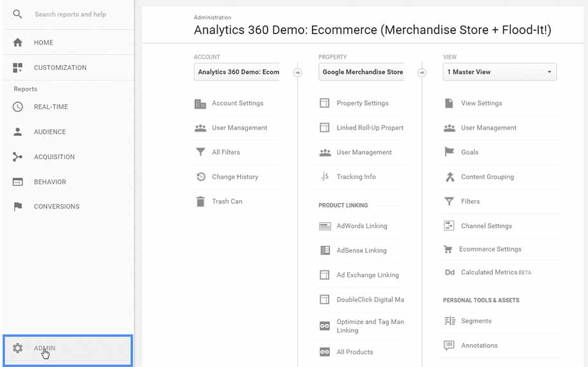Viewport: 588px width, 367px height.
Task: Click the Home house icon
Action: tap(17, 42)
